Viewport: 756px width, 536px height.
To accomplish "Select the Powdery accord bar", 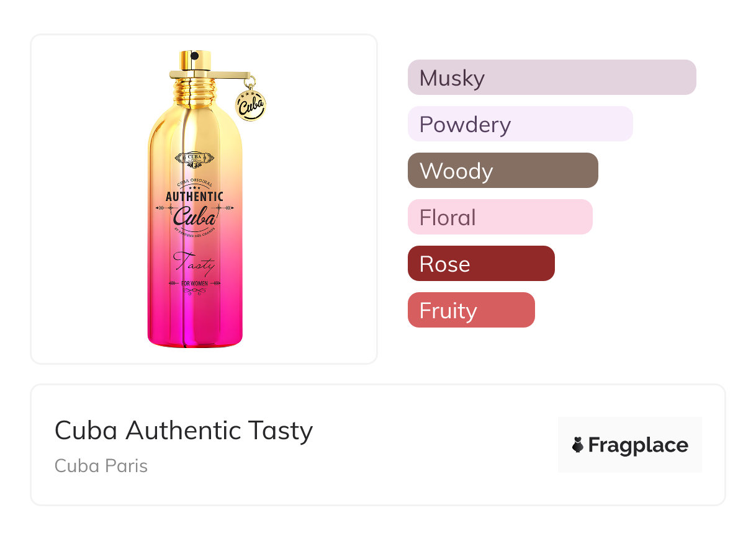I will 520,124.
